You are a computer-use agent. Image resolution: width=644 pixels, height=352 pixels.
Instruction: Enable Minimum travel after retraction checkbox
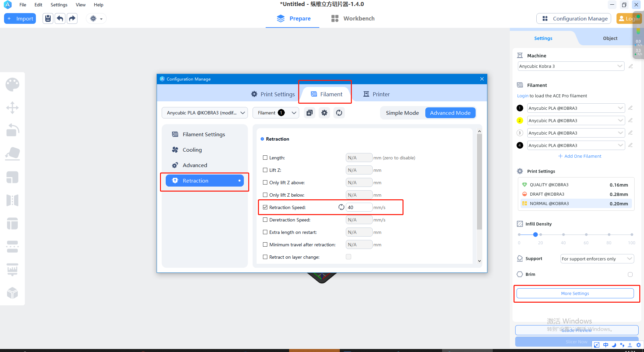pyautogui.click(x=265, y=245)
